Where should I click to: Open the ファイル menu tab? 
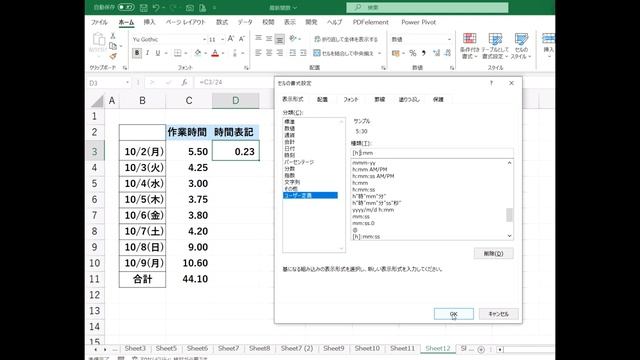tap(99, 22)
